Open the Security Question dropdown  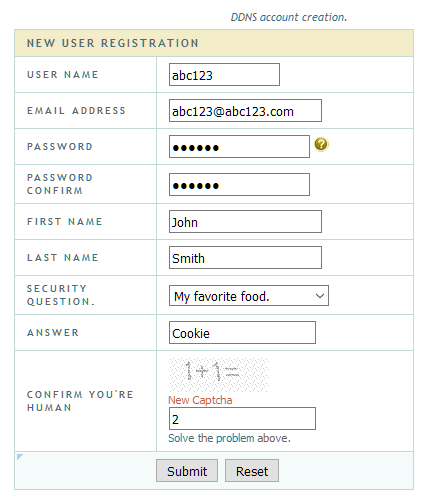tap(249, 295)
